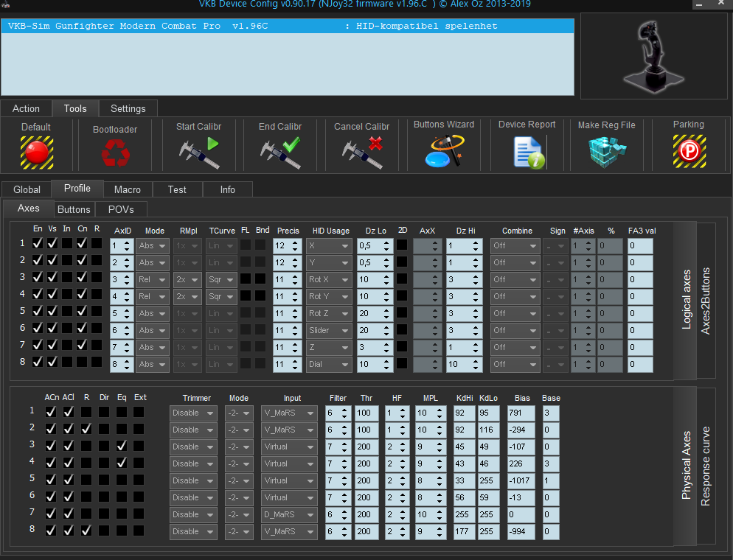Finish calibration using End Calibr icon
Screen dimensions: 733x560
(280, 153)
